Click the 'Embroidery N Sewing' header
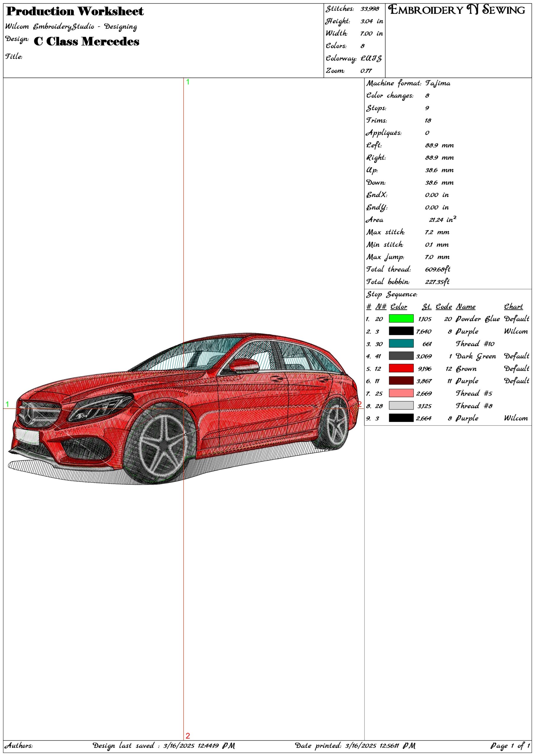The image size is (535, 756). [x=457, y=10]
